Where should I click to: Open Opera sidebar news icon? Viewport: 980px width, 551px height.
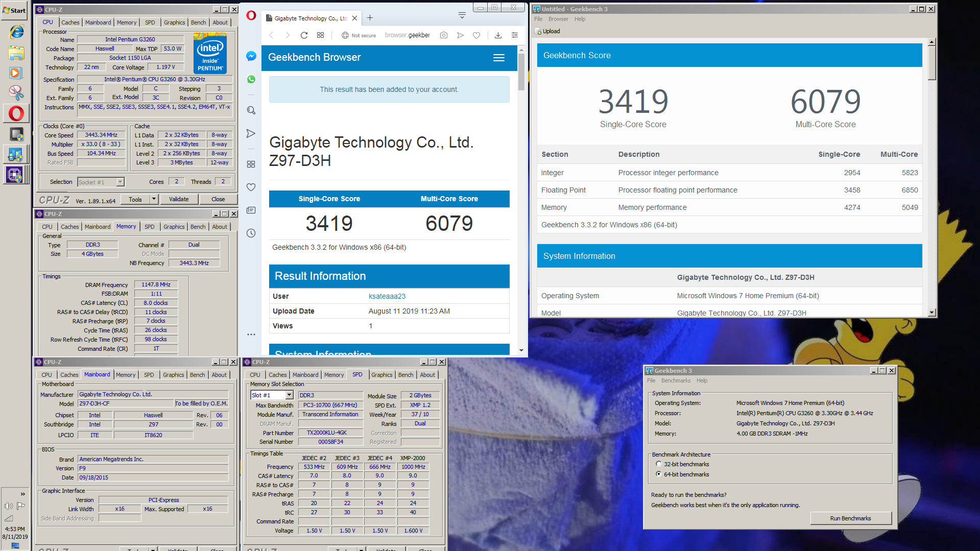(251, 210)
